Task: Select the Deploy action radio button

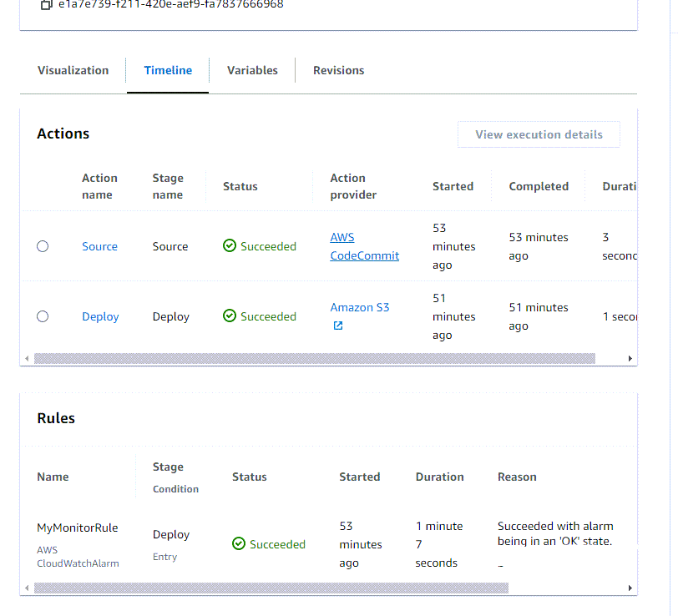Action: [43, 316]
